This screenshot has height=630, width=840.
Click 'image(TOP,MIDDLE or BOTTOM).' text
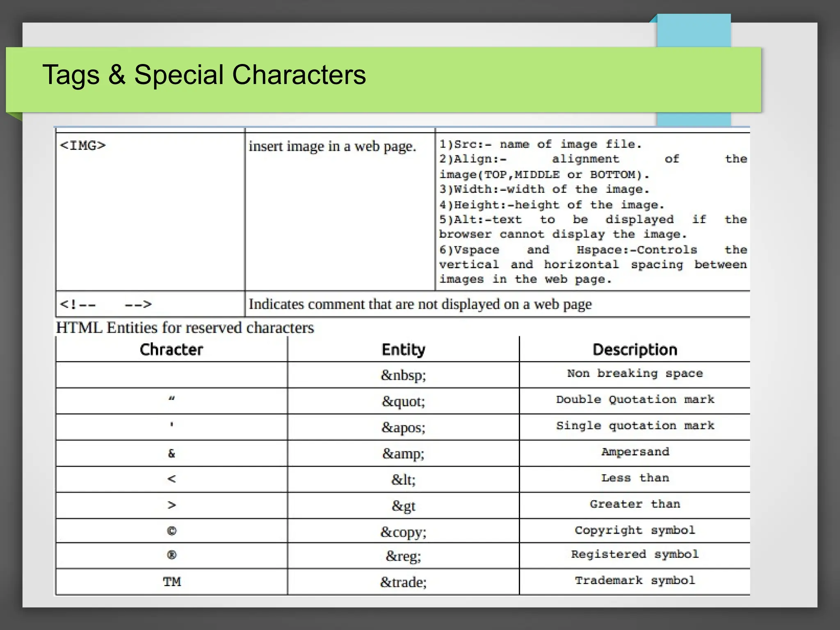(544, 175)
